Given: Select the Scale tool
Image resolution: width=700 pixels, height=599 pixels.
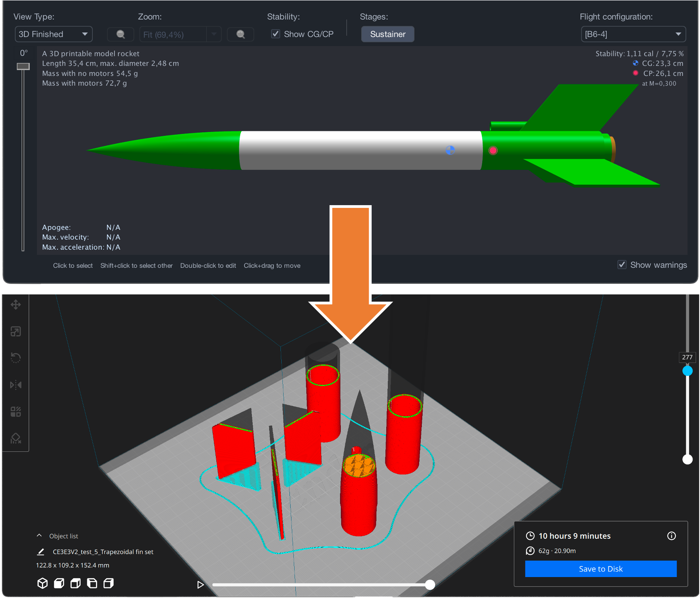Looking at the screenshot, I should (16, 331).
